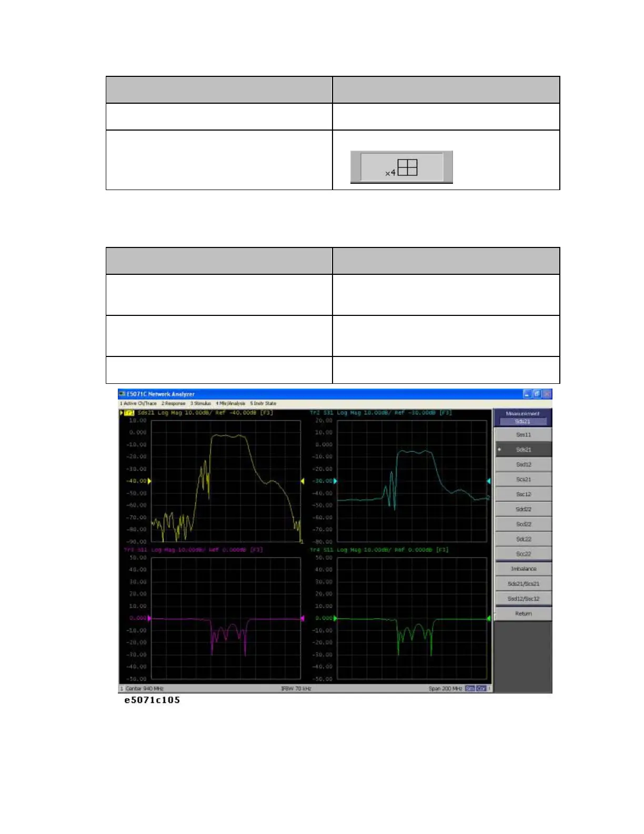Screen dimensions: 644x834
Task: Pick the Sdd22 softkey
Action: (524, 509)
